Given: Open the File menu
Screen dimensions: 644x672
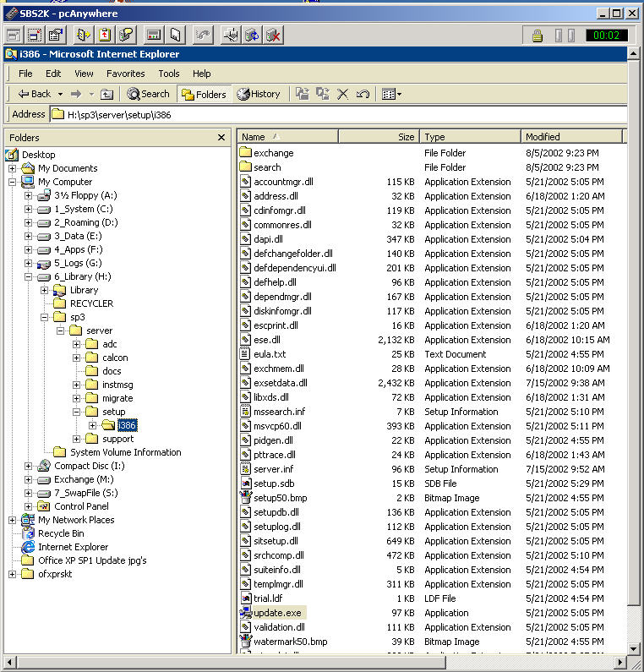Looking at the screenshot, I should [x=25, y=74].
